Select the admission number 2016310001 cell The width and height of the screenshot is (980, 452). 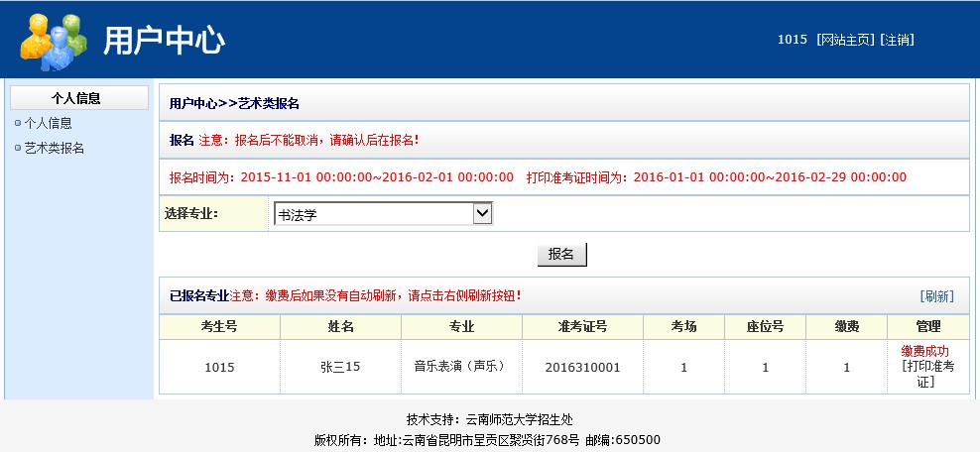pyautogui.click(x=582, y=368)
